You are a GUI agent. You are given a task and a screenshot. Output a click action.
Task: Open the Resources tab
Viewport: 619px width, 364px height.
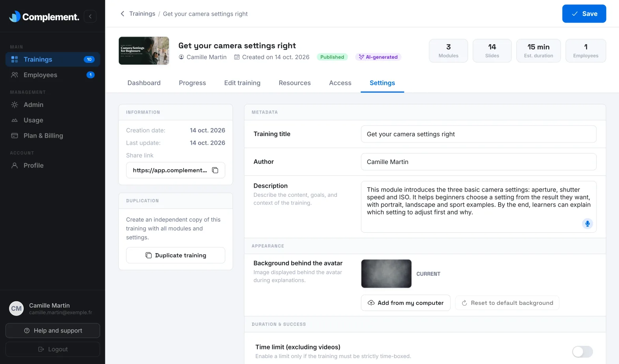click(294, 83)
